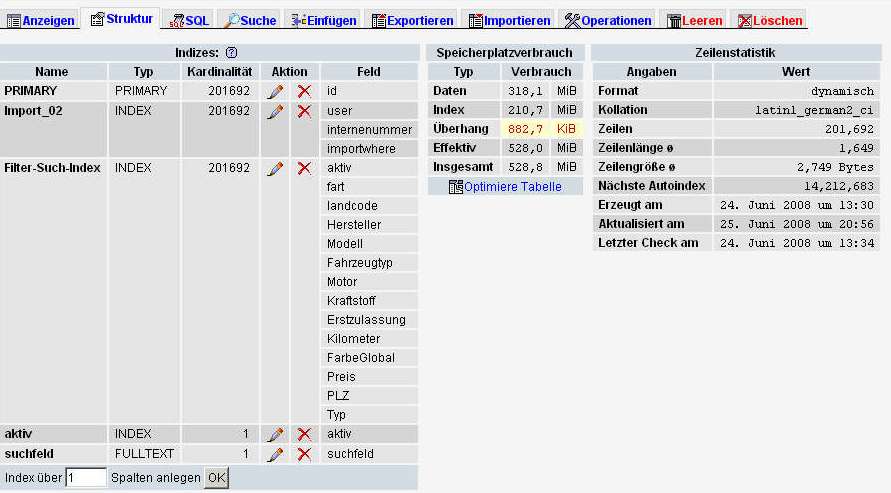Screen dimensions: 891x493
Task: Delete the aktiv index with red X
Action: pos(304,434)
